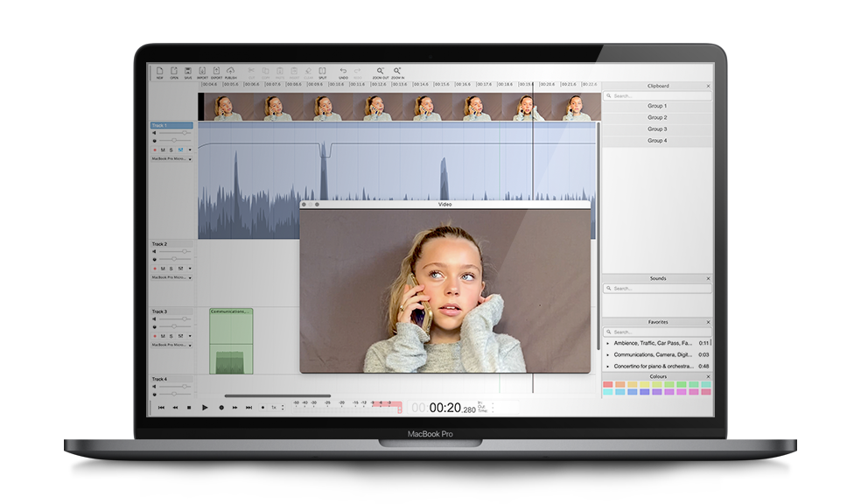Viewport: 861px width, 504px height.
Task: Click the Save icon in the toolbar
Action: [x=187, y=72]
